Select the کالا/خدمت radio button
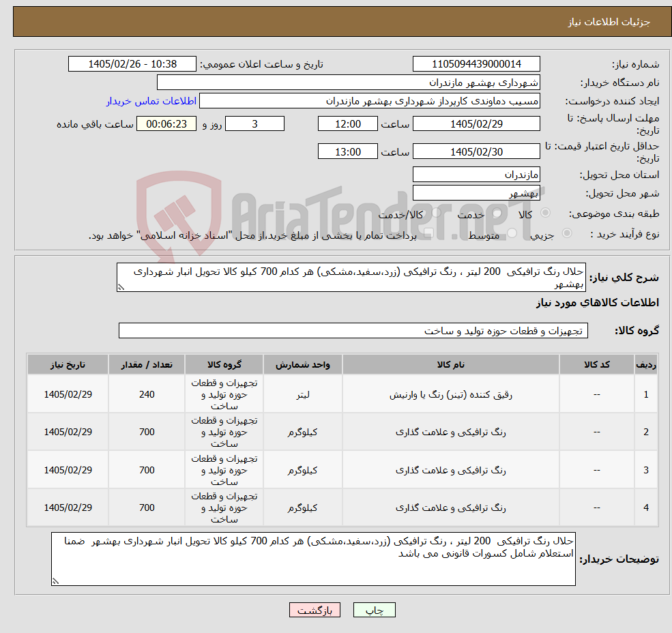Image resolution: width=672 pixels, height=633 pixels. 436,213
